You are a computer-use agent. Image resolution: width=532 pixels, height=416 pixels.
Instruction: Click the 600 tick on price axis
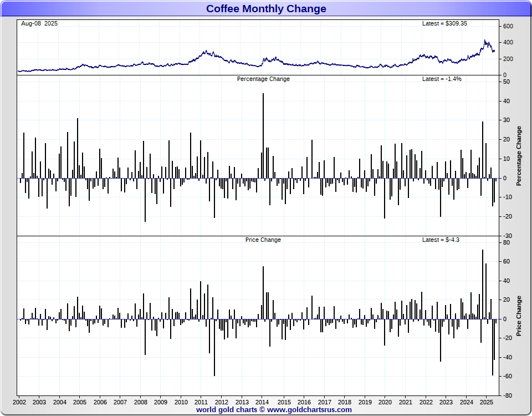click(x=508, y=26)
